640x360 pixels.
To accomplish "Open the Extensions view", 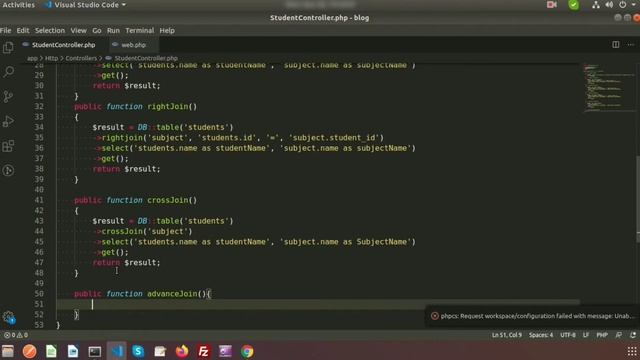I will click(x=8, y=146).
